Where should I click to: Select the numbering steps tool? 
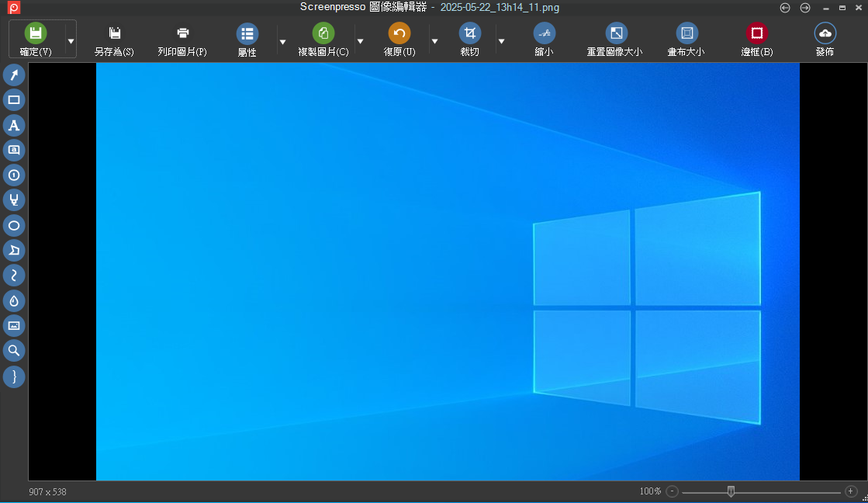point(14,175)
